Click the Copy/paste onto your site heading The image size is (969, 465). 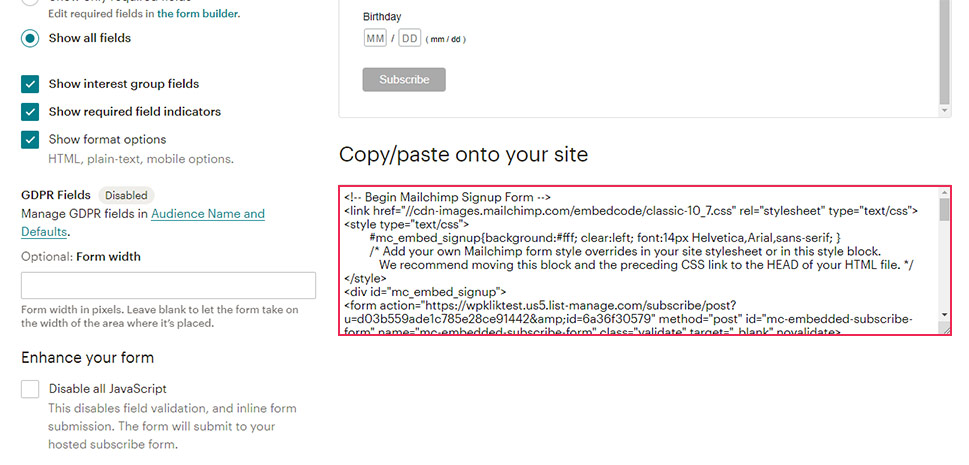coord(463,154)
